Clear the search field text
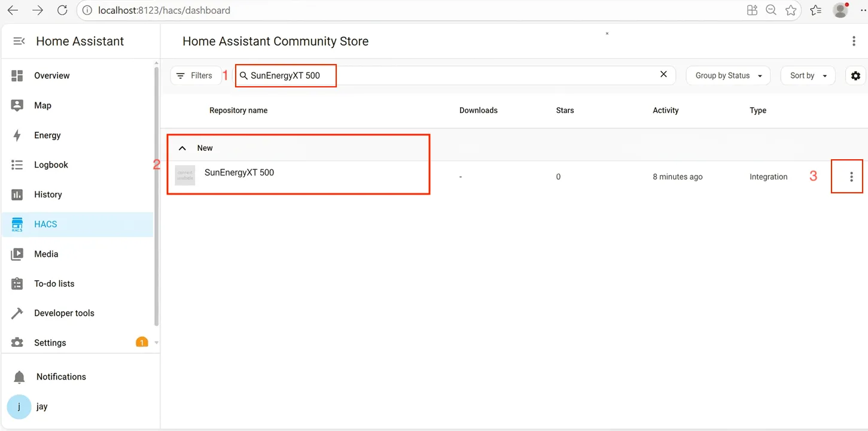This screenshot has height=431, width=868. [663, 75]
